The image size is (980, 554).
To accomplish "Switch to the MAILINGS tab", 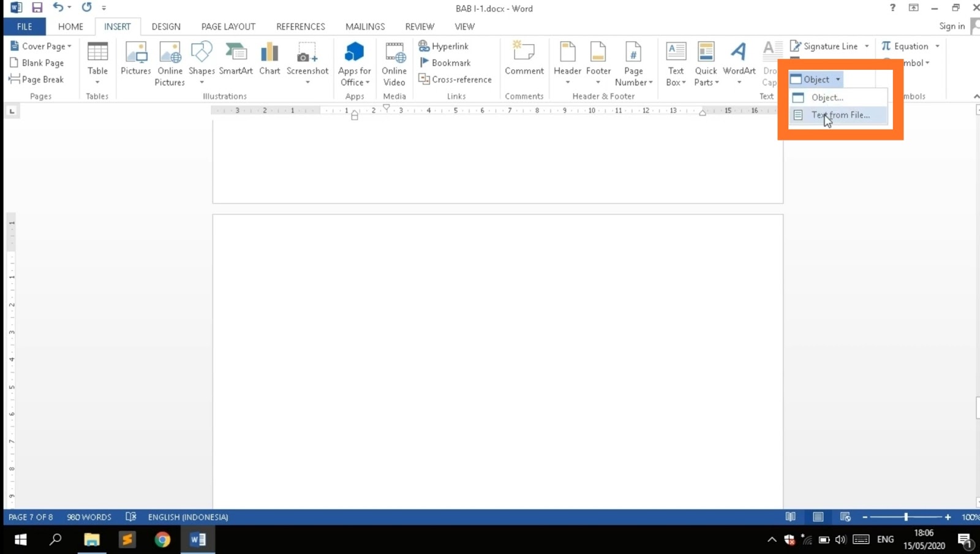I will click(365, 26).
